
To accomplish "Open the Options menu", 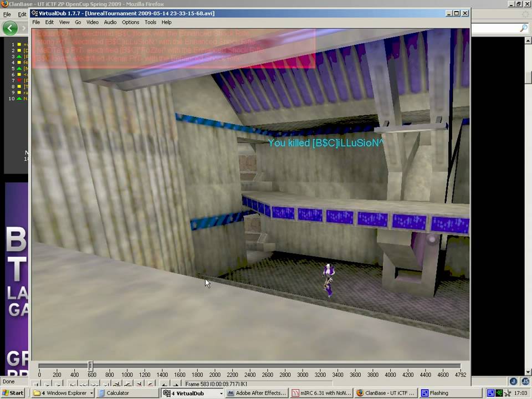I will tap(131, 22).
